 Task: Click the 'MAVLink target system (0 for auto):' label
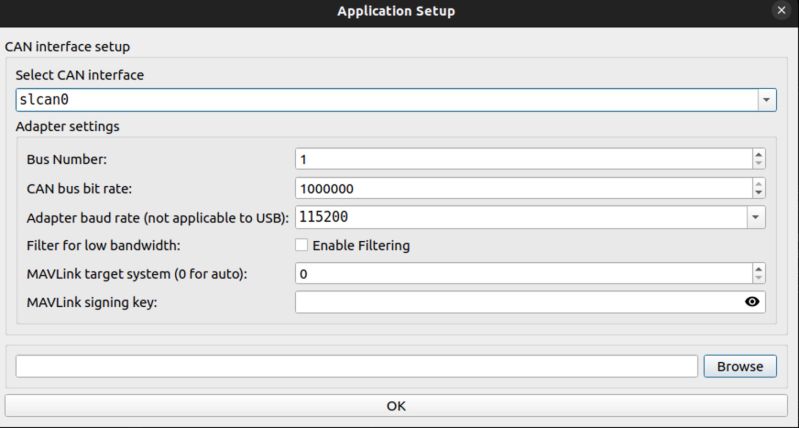point(137,274)
